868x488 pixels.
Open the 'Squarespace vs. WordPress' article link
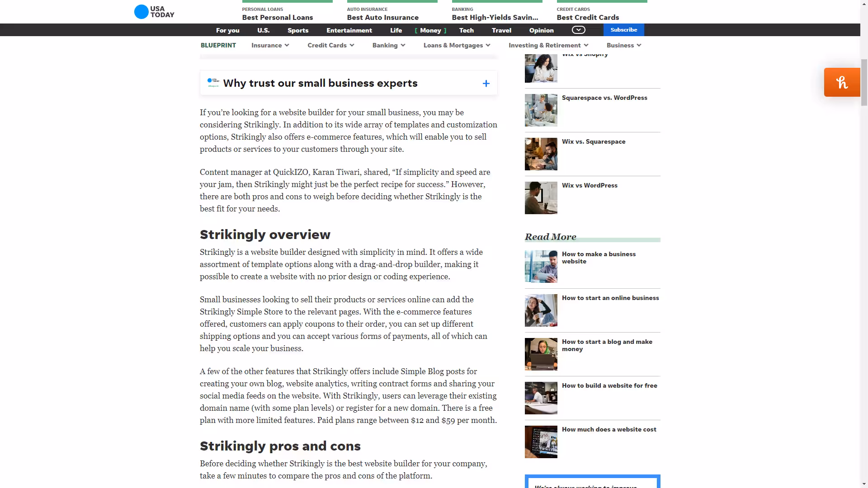(604, 98)
